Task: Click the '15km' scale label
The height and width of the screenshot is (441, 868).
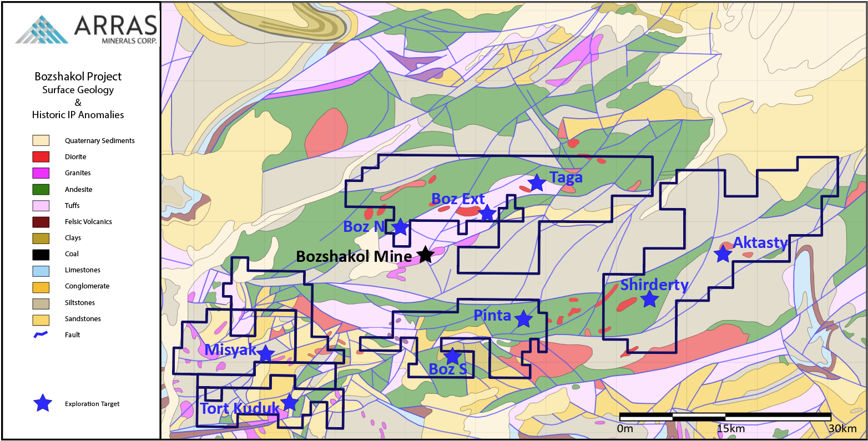Action: (x=730, y=429)
